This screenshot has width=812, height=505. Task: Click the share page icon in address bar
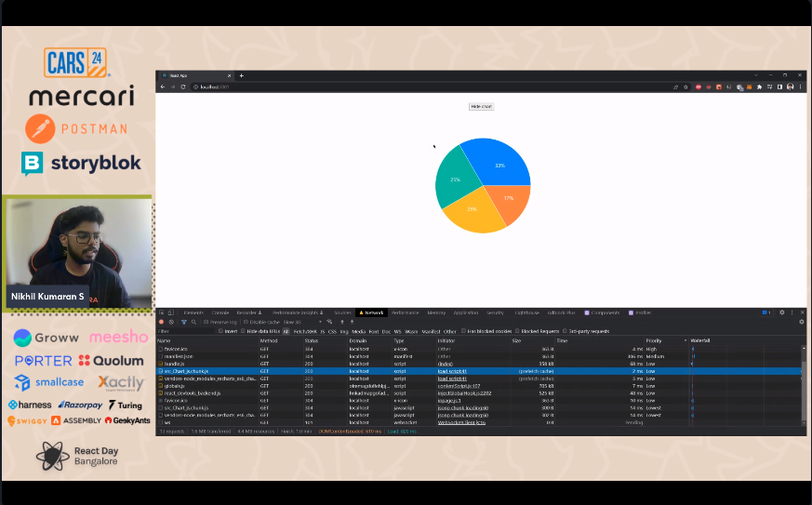(675, 87)
